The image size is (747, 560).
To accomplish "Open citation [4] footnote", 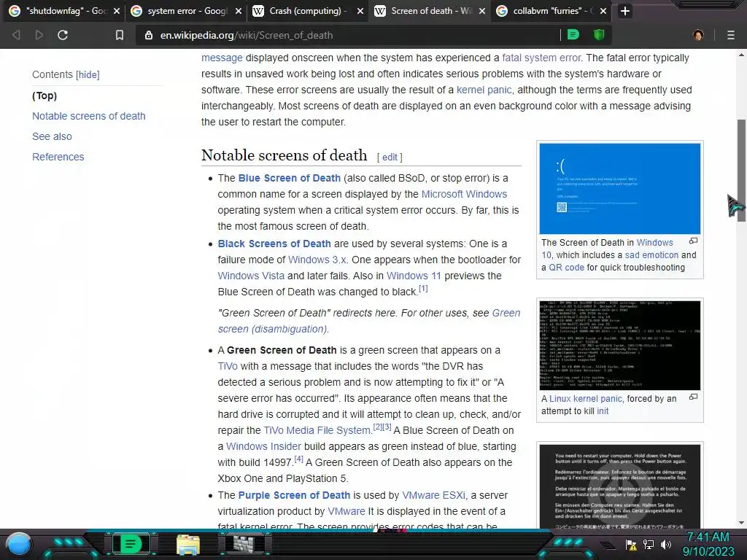I will tap(298, 459).
